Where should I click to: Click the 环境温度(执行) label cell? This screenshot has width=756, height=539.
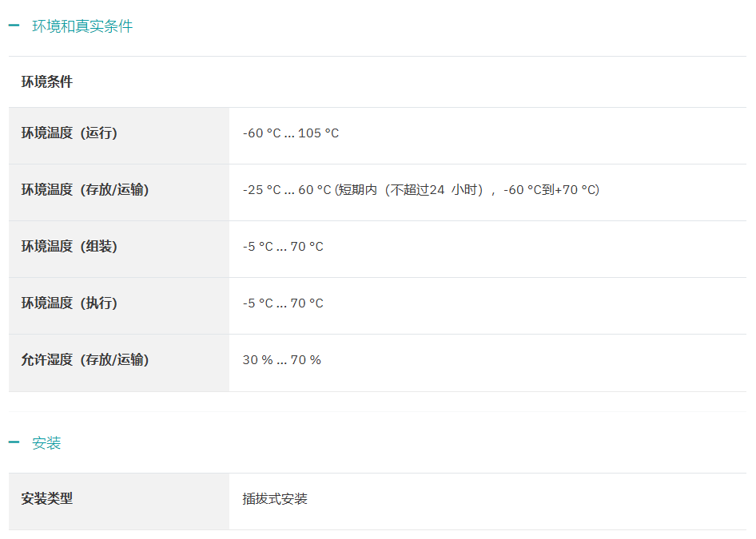(70, 303)
